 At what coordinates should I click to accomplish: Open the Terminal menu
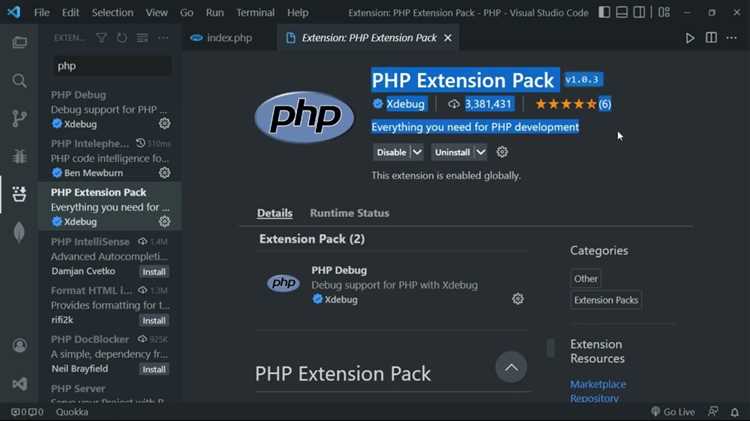255,12
